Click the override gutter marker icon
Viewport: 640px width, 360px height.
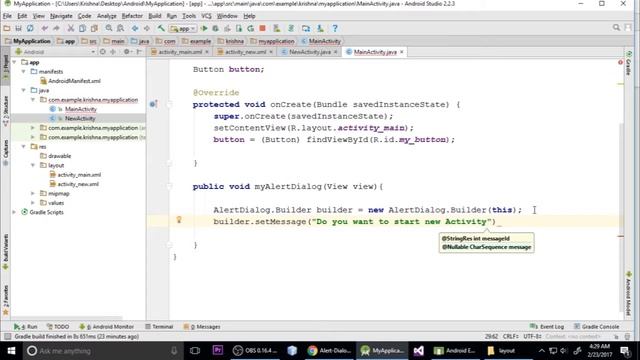point(153,104)
